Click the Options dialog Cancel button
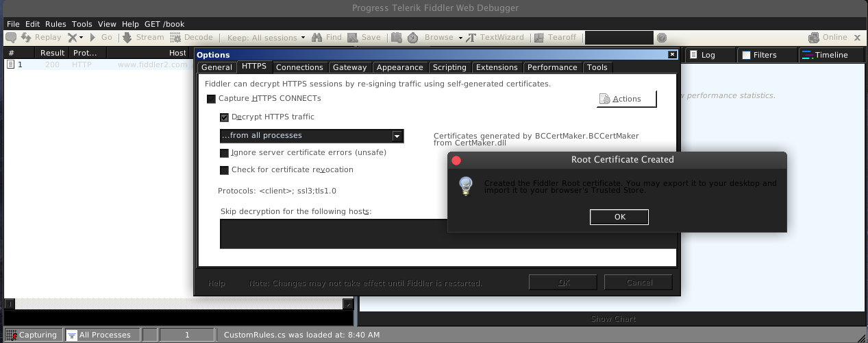 point(638,283)
